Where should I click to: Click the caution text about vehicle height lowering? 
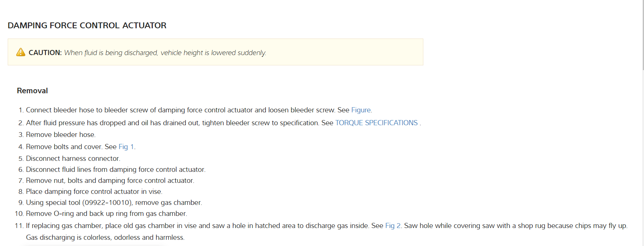[165, 53]
